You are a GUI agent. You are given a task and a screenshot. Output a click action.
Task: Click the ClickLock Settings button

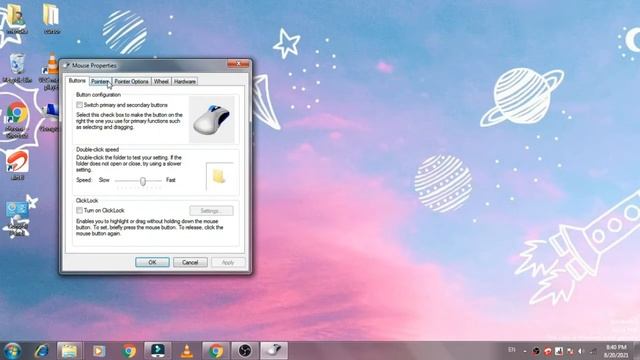[211, 211]
